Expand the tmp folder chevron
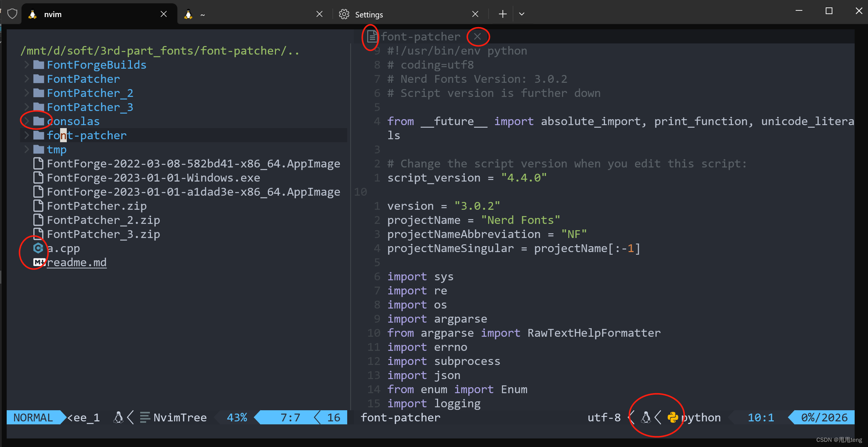 tap(26, 150)
